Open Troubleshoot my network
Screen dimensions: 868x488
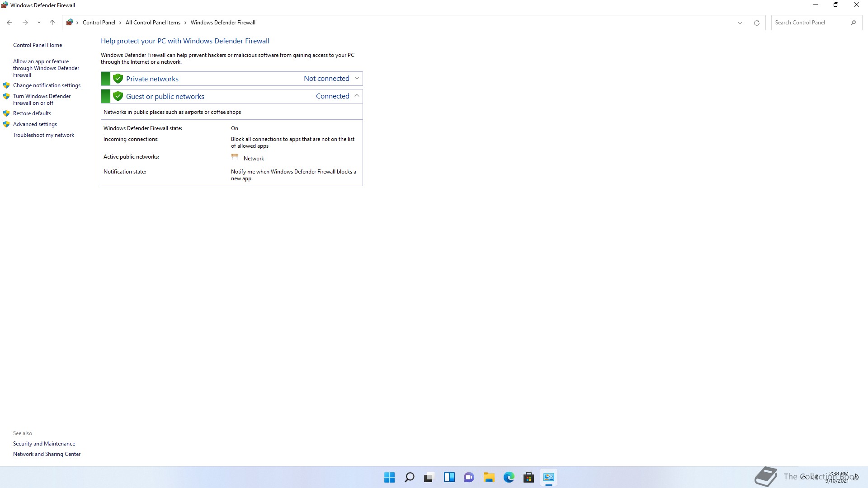[x=43, y=135]
